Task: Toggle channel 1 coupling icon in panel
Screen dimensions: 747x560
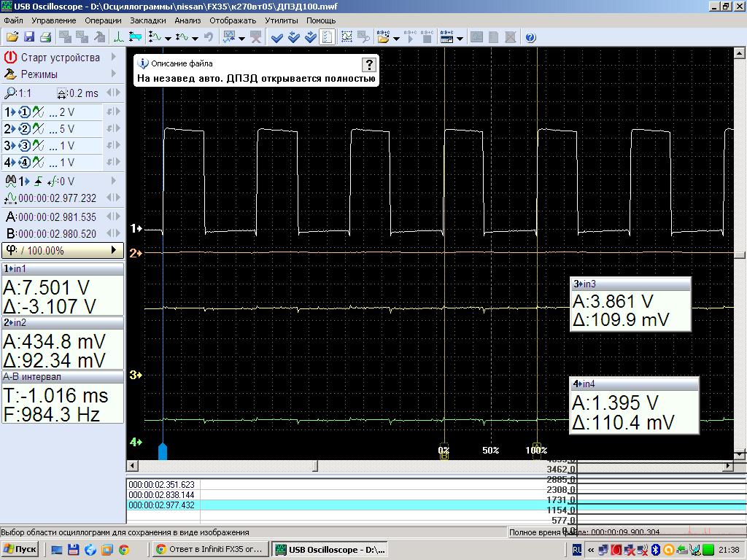Action: (x=39, y=112)
